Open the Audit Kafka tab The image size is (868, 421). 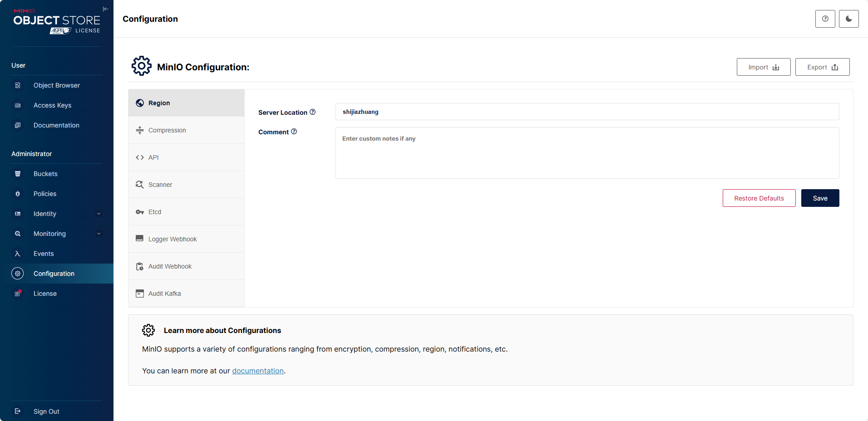[164, 294]
